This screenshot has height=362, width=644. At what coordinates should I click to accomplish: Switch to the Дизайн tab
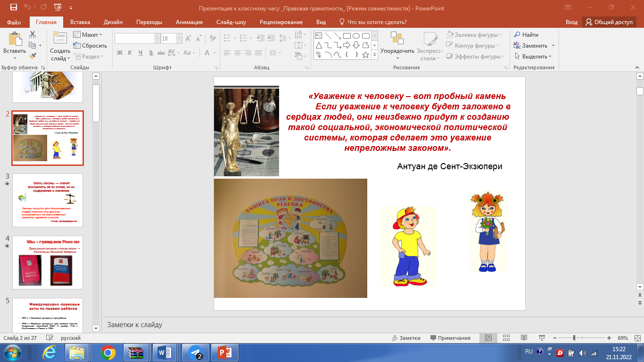pyautogui.click(x=113, y=22)
